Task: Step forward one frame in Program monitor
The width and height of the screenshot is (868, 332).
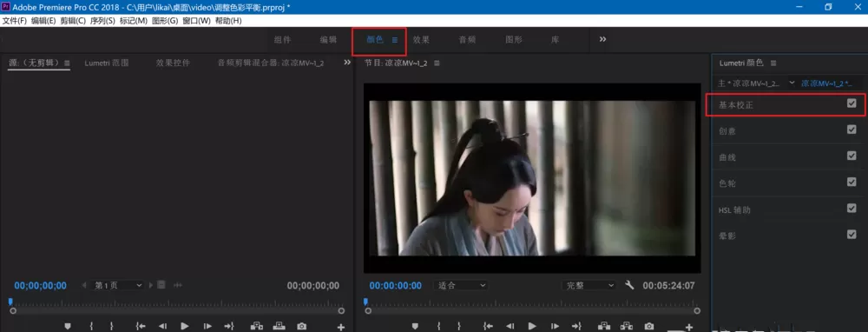Action: tap(555, 327)
